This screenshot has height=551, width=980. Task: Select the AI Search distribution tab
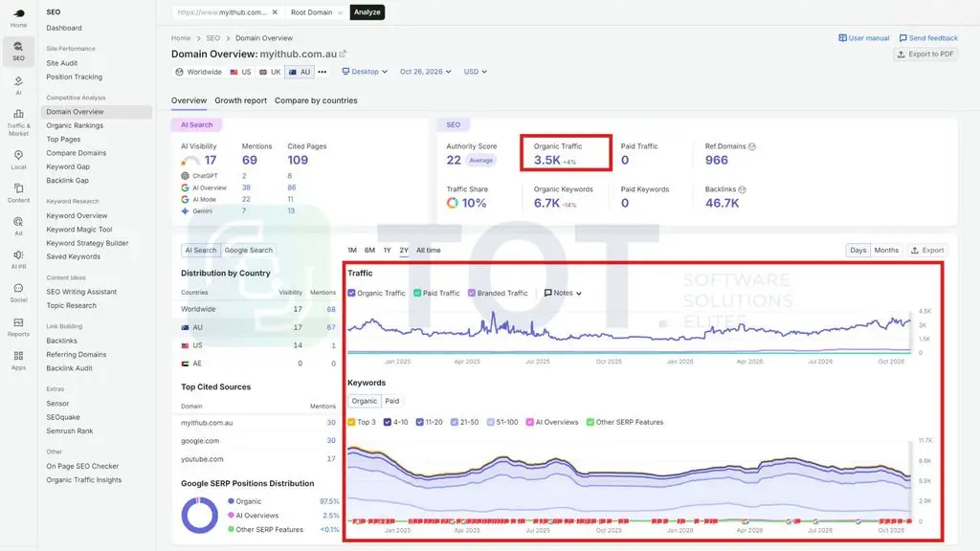(x=201, y=250)
